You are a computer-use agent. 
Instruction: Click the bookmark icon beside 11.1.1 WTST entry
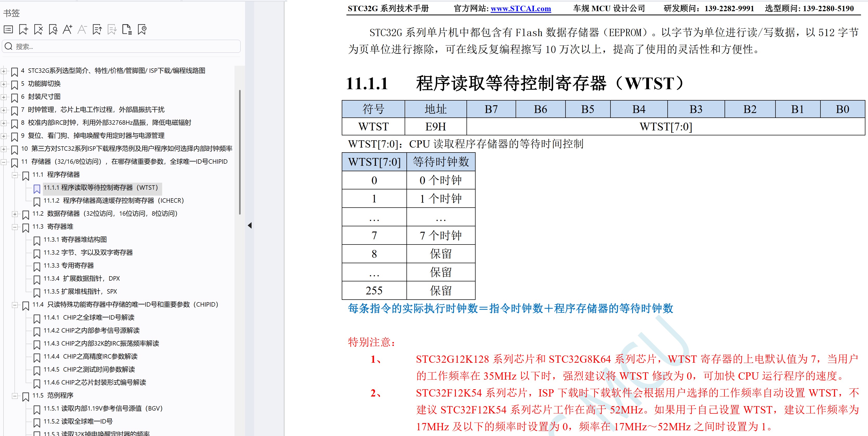point(37,189)
